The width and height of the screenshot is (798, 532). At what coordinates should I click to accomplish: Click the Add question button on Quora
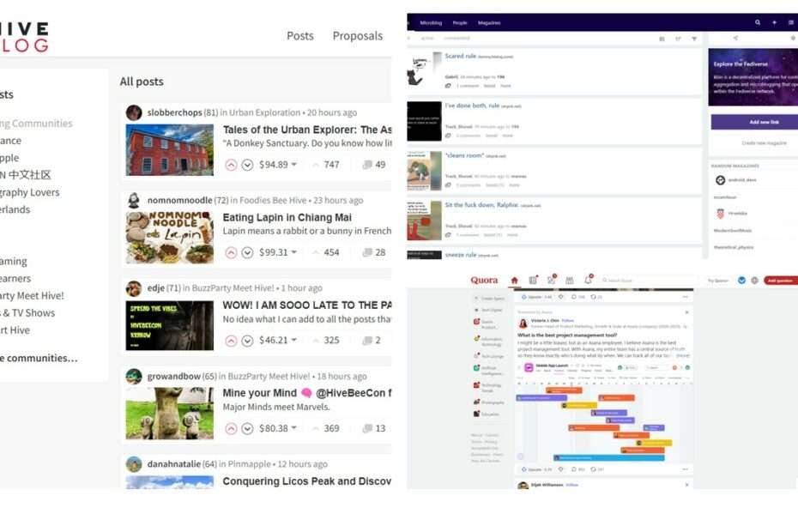780,281
